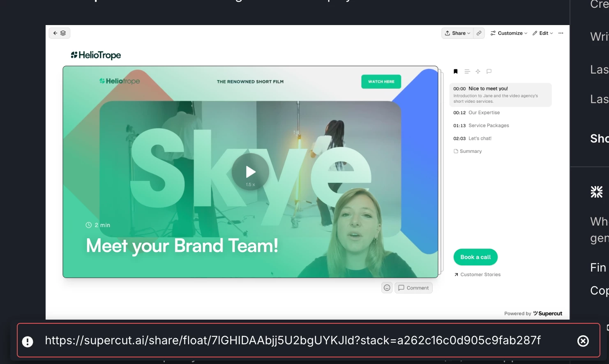The height and width of the screenshot is (364, 609).
Task: Add an emoji reaction with the smiley button
Action: click(387, 288)
